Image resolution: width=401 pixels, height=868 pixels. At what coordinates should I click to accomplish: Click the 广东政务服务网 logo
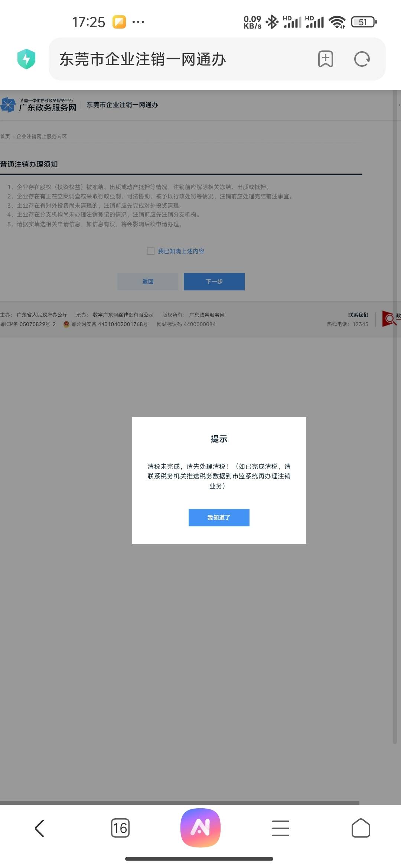point(39,105)
